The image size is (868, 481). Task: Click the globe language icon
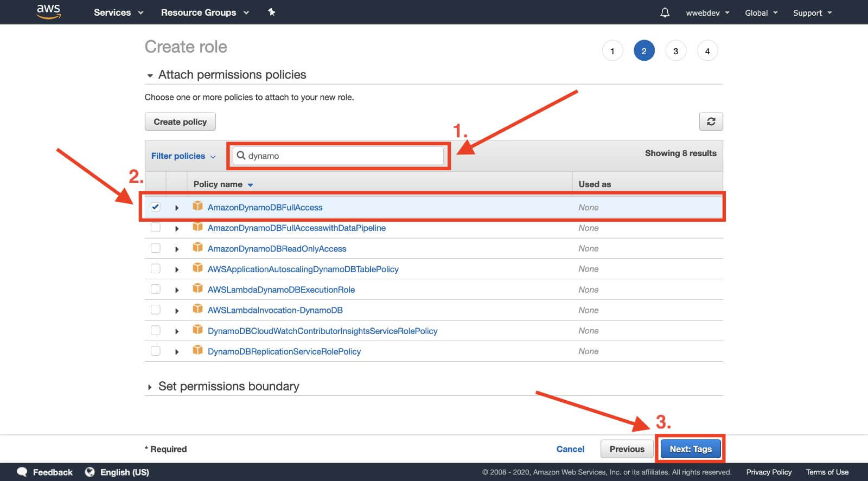point(90,472)
